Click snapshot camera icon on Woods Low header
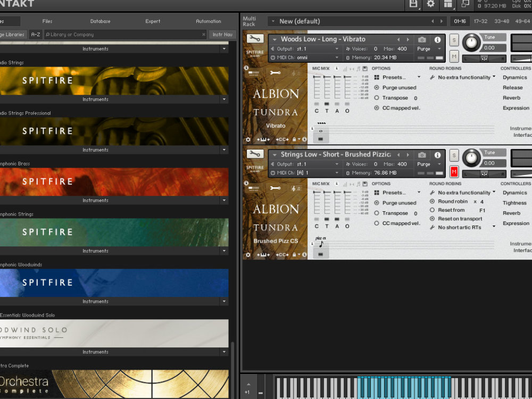 (422, 40)
